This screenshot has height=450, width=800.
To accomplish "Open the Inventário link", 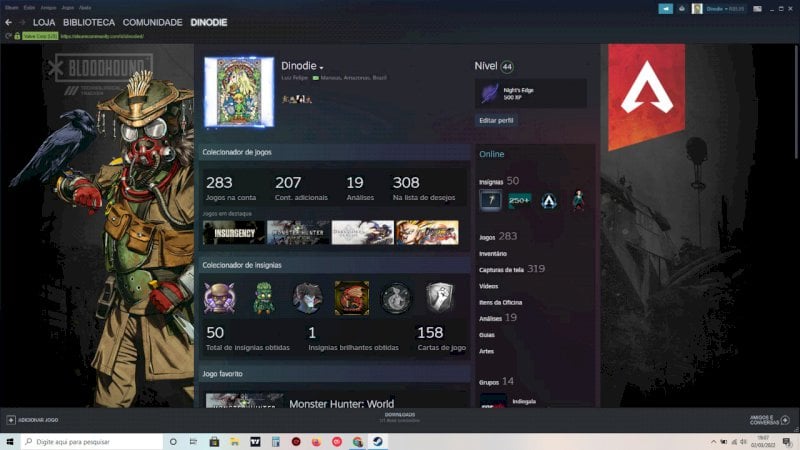I will click(493, 254).
